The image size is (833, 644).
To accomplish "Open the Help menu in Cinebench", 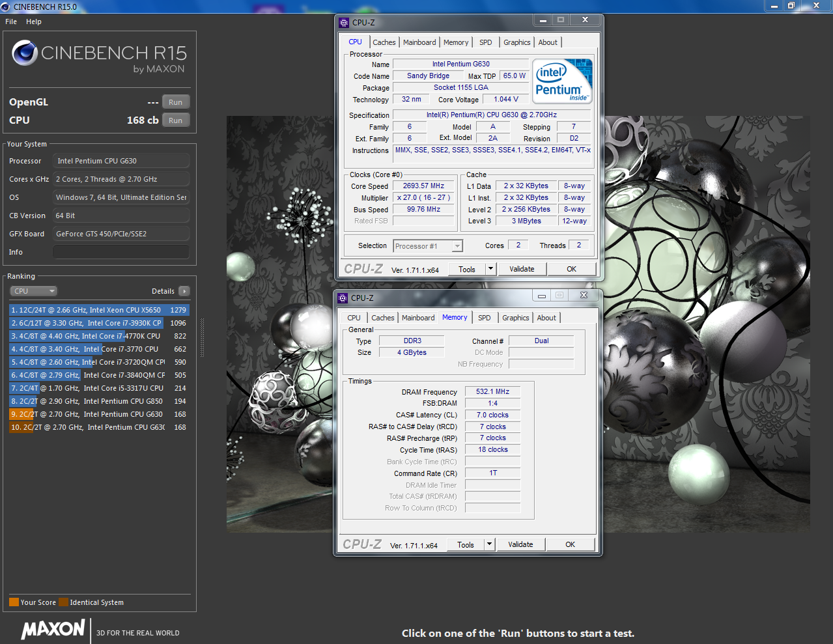I will (34, 21).
